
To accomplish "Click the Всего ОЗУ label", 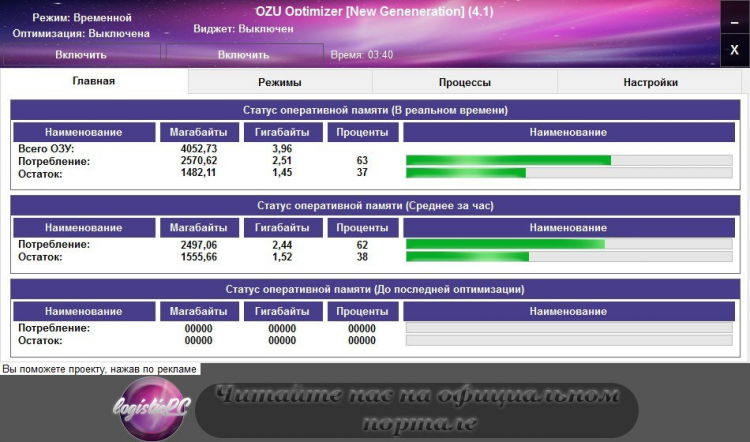I will pyautogui.click(x=46, y=149).
